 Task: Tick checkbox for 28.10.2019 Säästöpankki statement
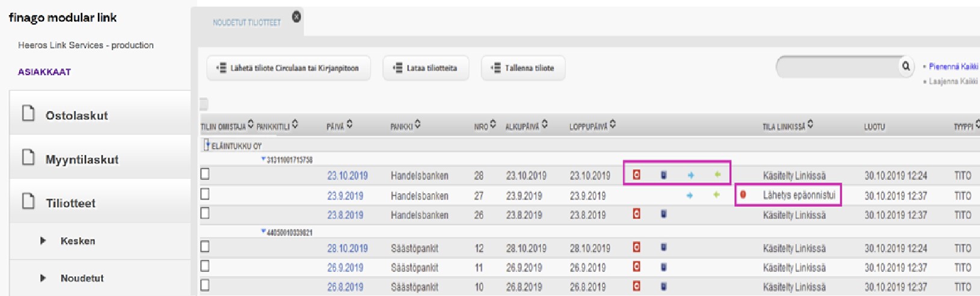(x=205, y=247)
